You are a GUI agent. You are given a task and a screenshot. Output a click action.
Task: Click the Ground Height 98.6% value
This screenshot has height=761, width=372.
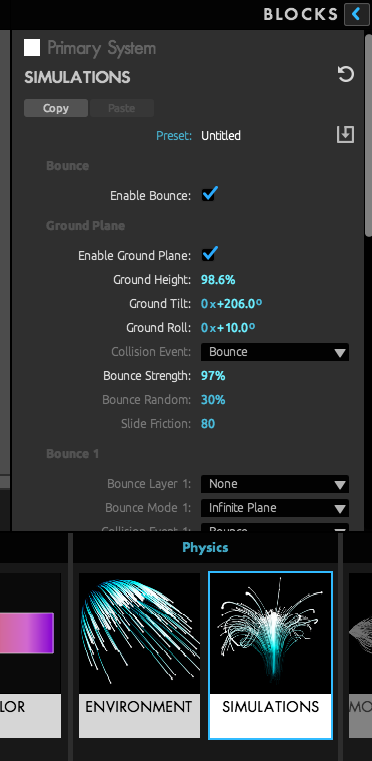coord(218,280)
